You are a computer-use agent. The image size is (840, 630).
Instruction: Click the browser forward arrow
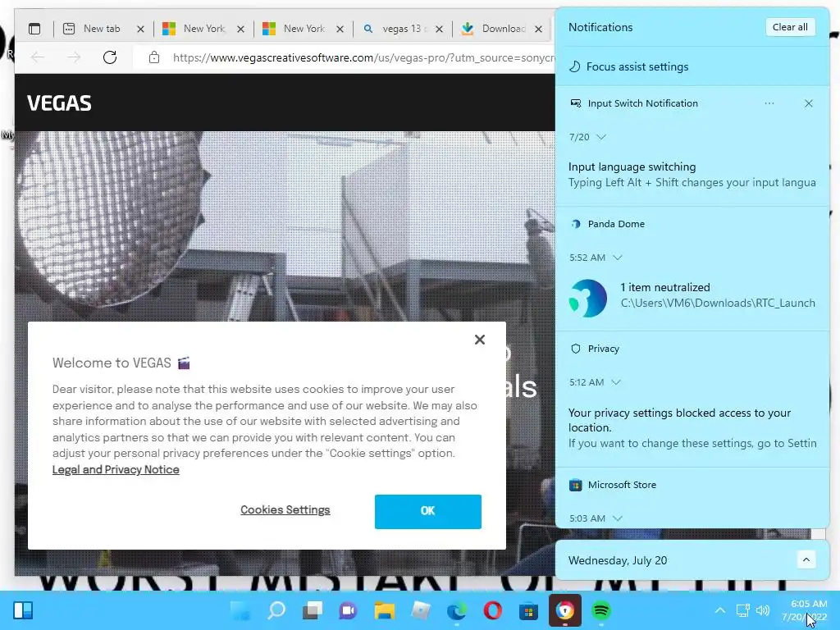(74, 57)
